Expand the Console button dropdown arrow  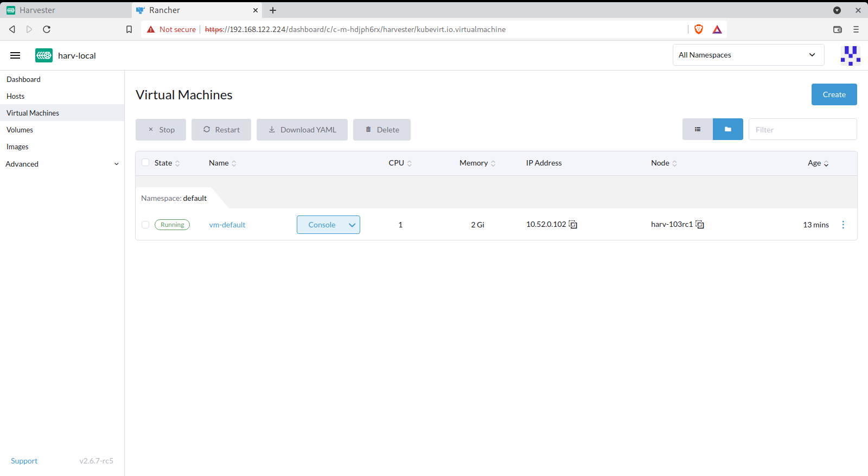click(352, 225)
